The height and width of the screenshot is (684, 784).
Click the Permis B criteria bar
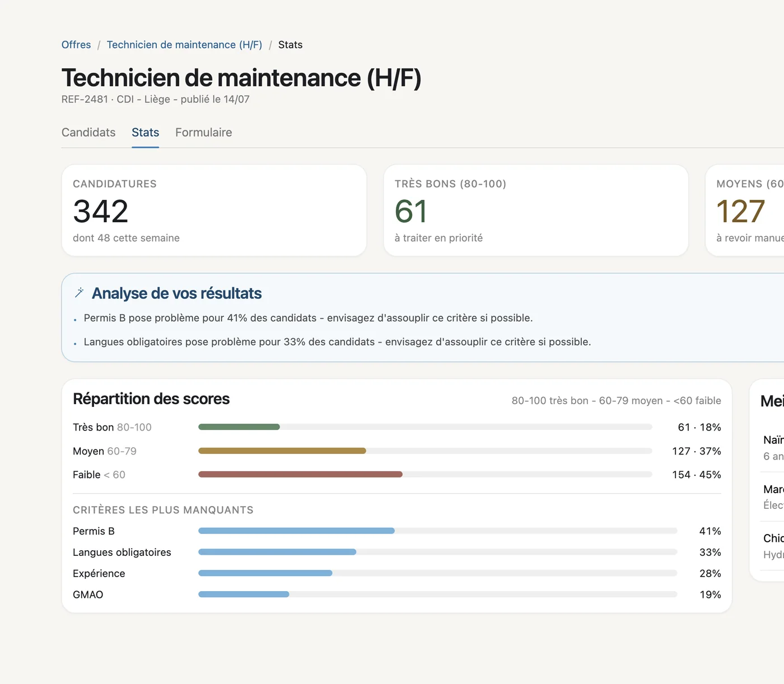(438, 531)
